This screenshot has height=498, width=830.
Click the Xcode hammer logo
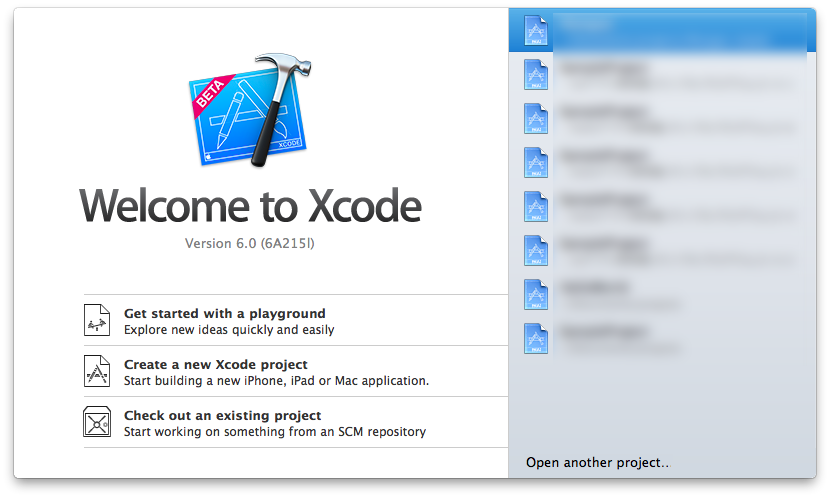[250, 110]
